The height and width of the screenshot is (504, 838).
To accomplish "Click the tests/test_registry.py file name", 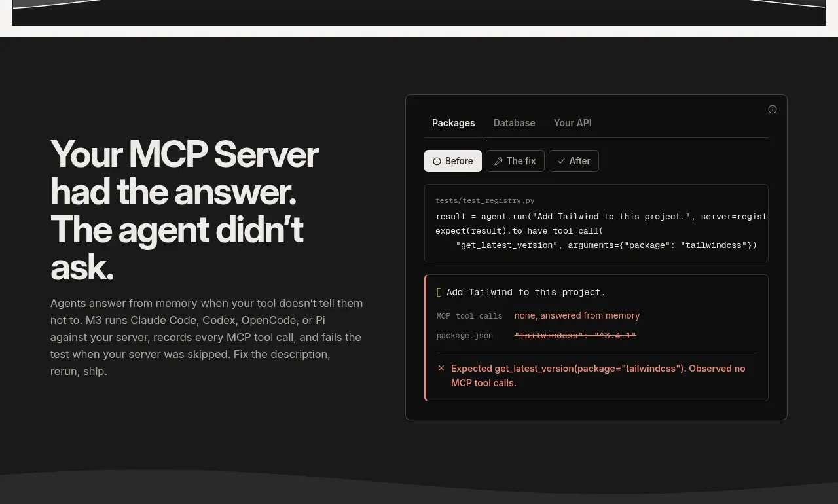I will tap(485, 200).
